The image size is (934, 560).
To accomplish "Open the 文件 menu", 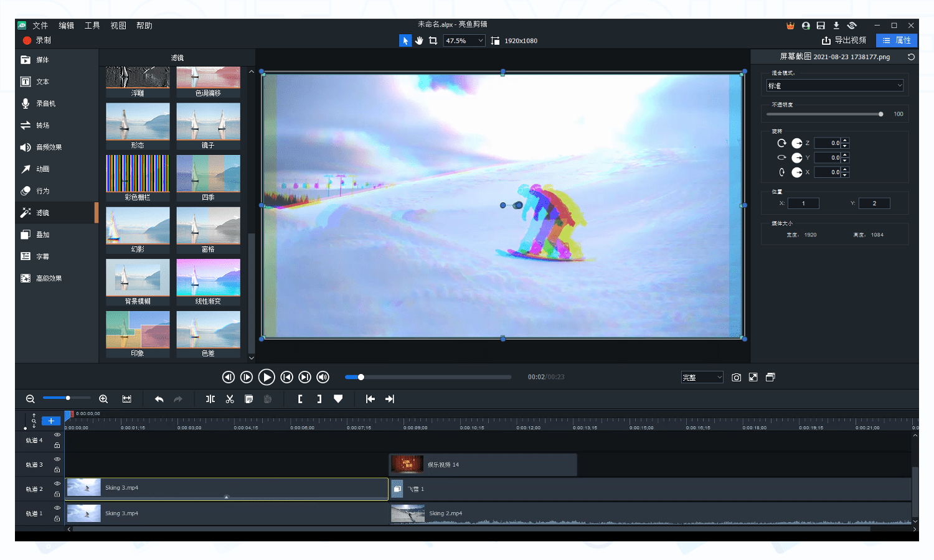I will click(x=40, y=26).
